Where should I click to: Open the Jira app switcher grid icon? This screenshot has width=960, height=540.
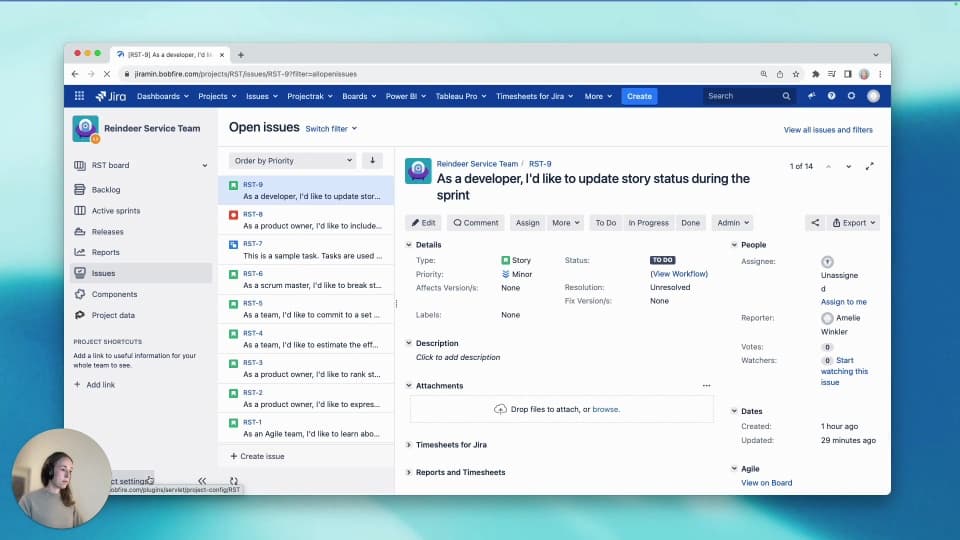click(x=80, y=96)
